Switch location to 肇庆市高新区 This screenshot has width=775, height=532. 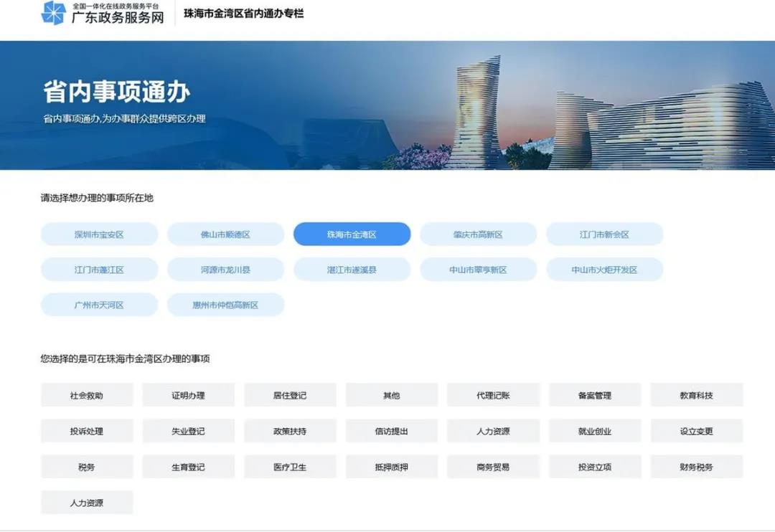pyautogui.click(x=478, y=234)
